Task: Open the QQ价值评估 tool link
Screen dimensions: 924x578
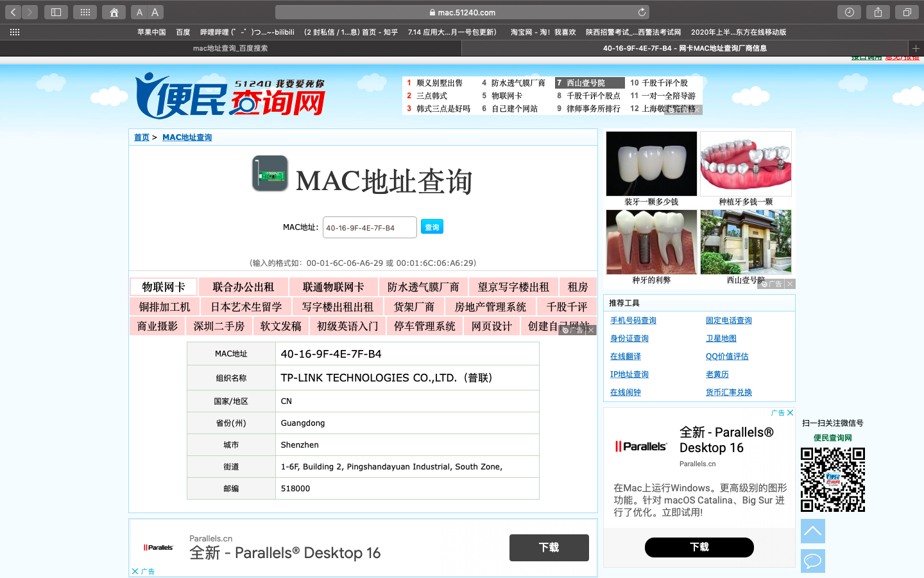Action: (x=727, y=356)
